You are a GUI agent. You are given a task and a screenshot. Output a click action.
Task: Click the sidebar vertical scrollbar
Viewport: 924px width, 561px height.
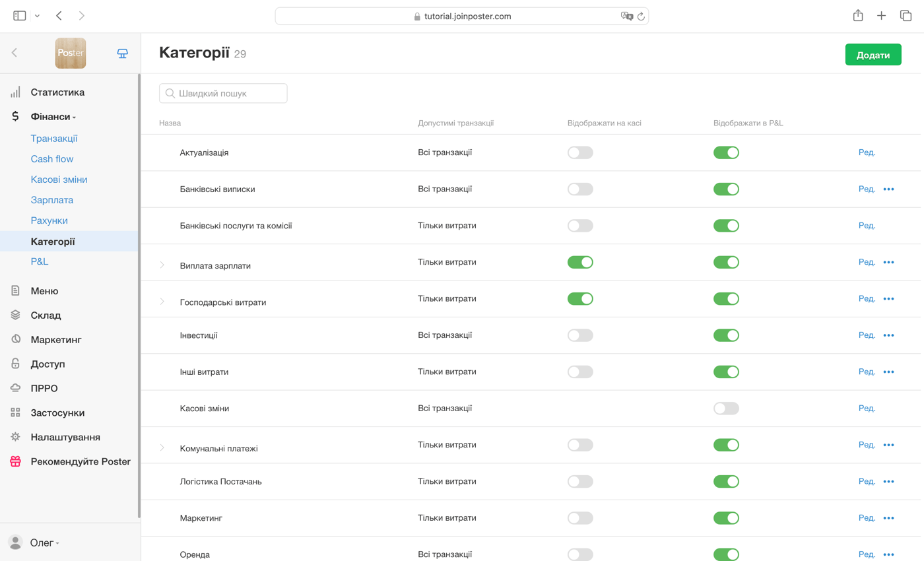coord(139,296)
